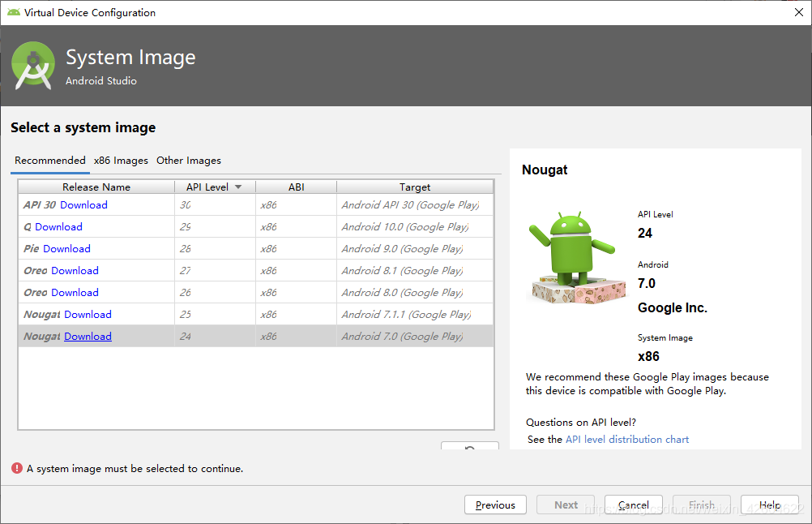This screenshot has height=524, width=812.
Task: Click the 'Nougat' heading in details panel
Action: coord(545,170)
